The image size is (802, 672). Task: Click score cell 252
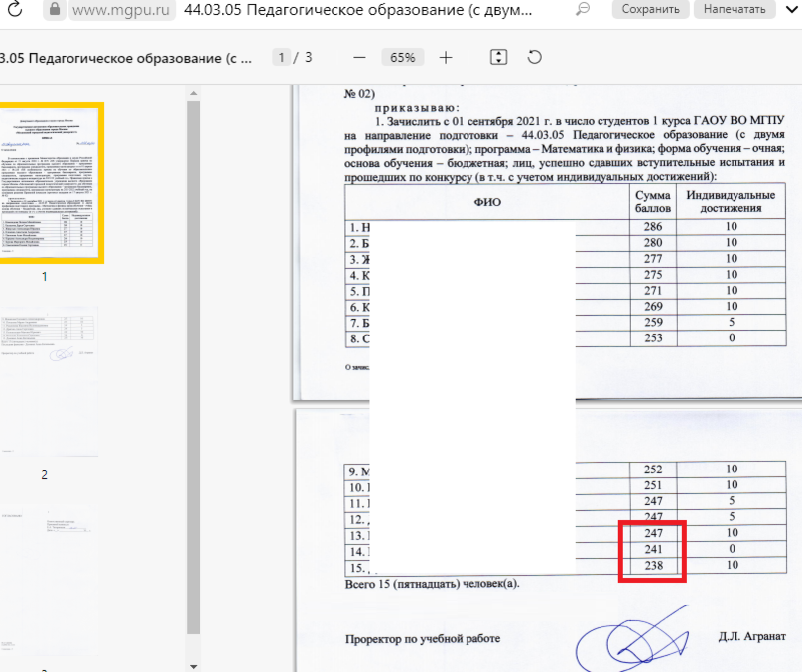653,470
